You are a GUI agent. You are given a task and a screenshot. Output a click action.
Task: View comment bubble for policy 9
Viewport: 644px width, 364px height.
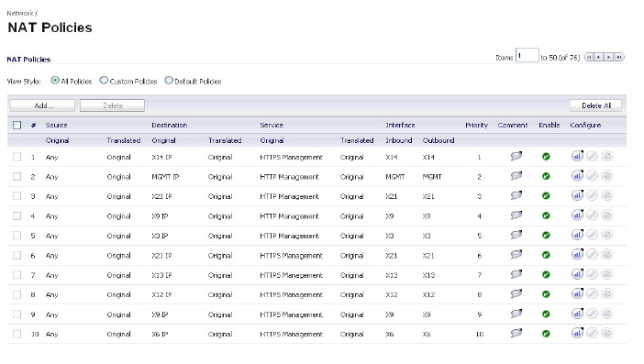(x=516, y=314)
